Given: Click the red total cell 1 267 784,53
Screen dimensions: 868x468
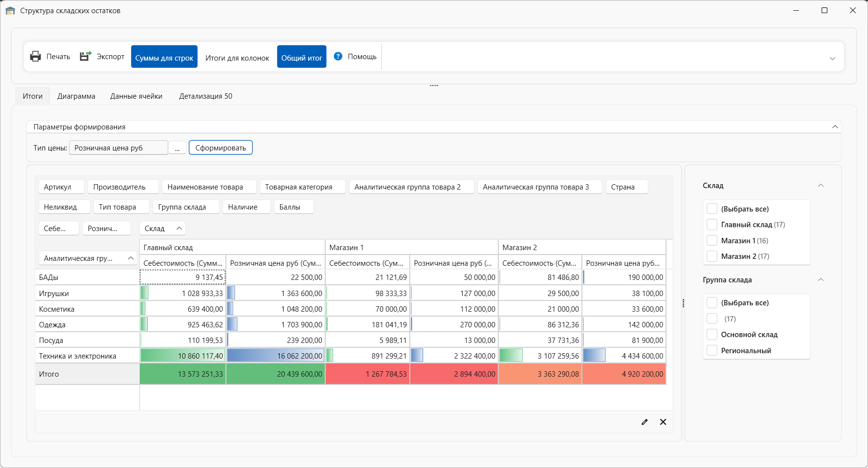Looking at the screenshot, I should click(368, 374).
